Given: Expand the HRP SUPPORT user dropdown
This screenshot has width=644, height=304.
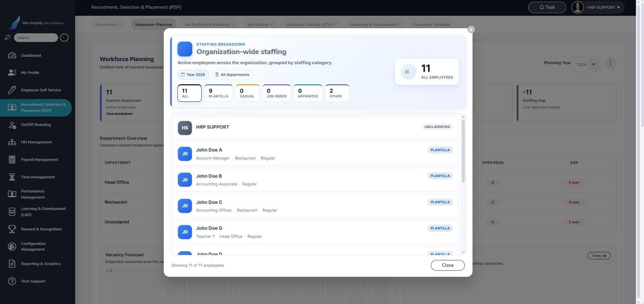Looking at the screenshot, I should [598, 7].
